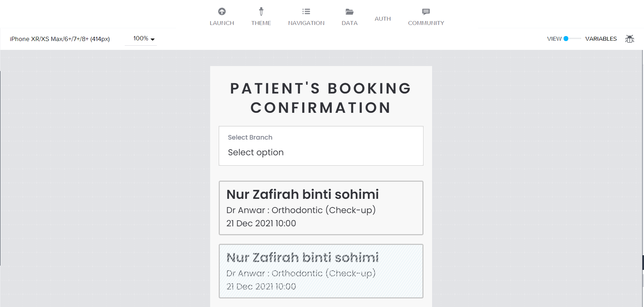Select the NAVIGATION menu label
Viewport: 644px width, 307px height.
coord(306,23)
